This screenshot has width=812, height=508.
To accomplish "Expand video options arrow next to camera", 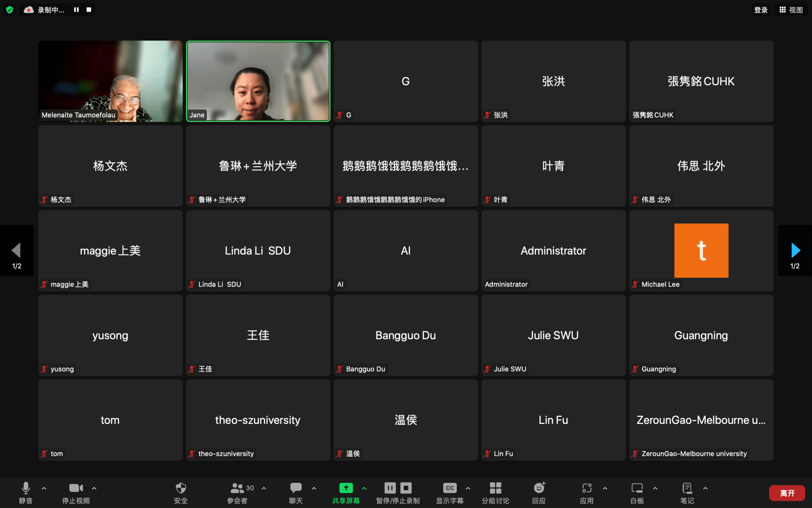I will pos(94,488).
